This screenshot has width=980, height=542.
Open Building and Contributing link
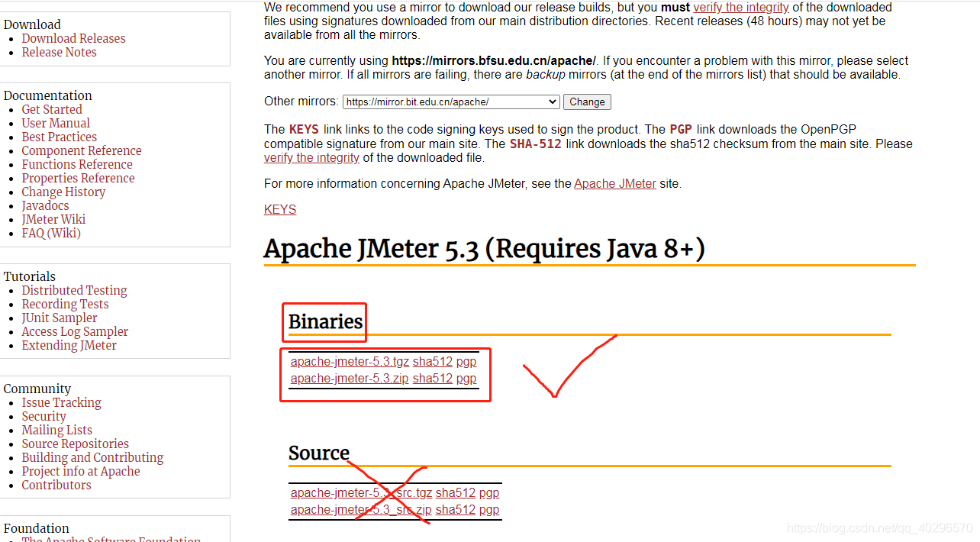coord(92,457)
